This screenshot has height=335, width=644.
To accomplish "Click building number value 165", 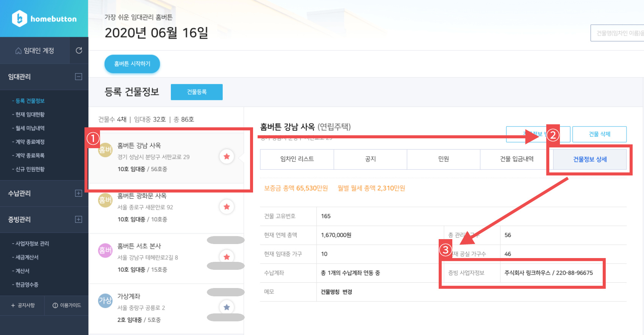I will (x=326, y=216).
